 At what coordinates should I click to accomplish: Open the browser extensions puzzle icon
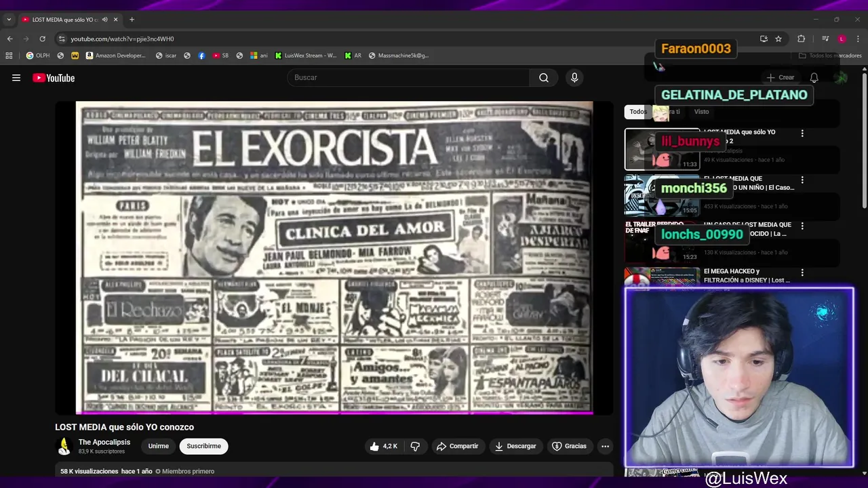point(801,39)
